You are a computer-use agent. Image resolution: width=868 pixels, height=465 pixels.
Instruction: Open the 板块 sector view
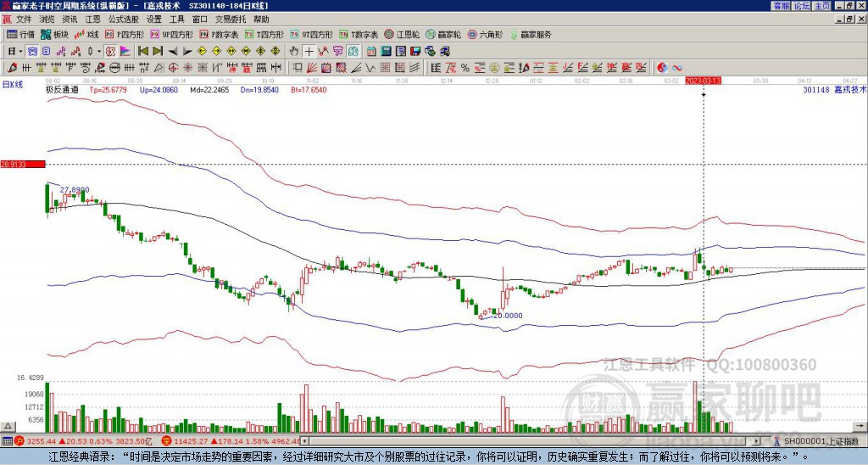(x=54, y=34)
